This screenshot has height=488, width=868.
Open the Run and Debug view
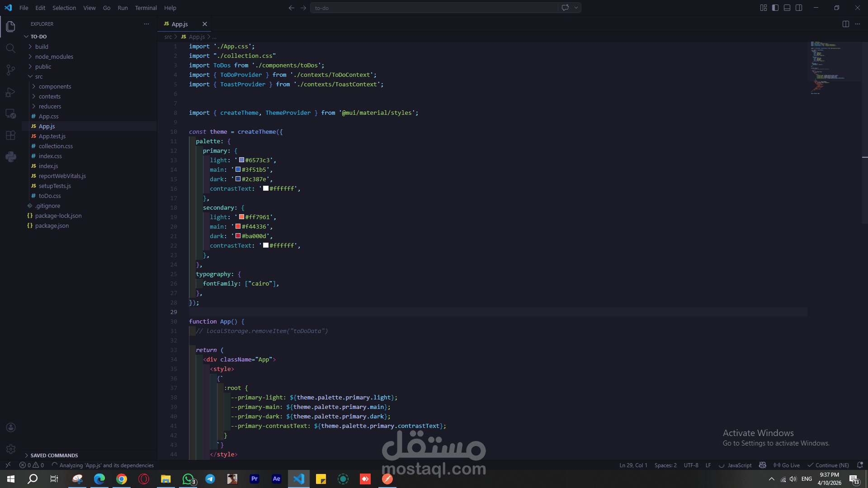pos(10,92)
